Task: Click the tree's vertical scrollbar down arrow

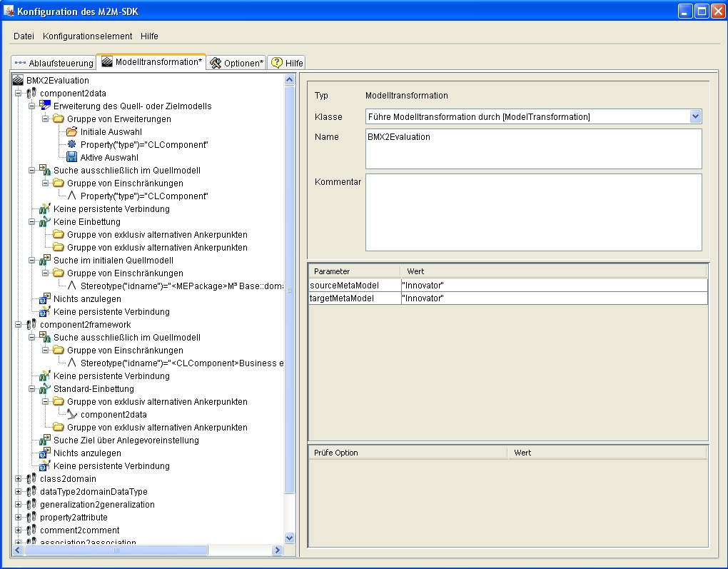Action: click(x=290, y=538)
